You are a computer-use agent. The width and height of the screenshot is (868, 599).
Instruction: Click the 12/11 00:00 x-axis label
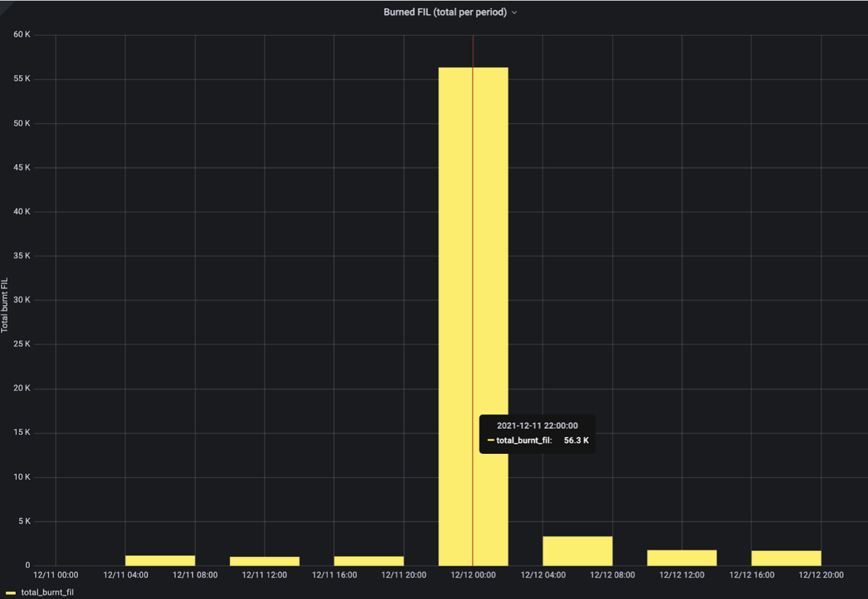pyautogui.click(x=55, y=575)
